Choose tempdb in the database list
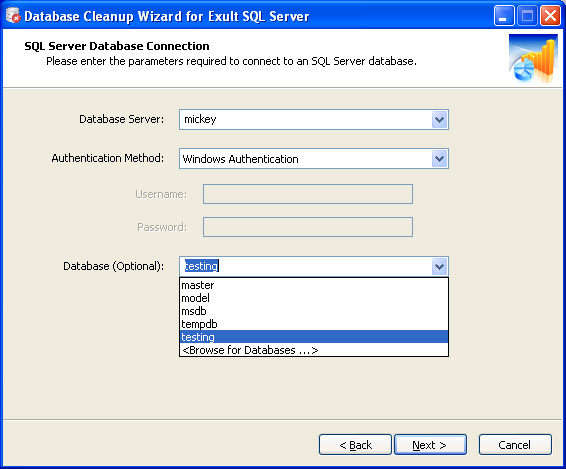The image size is (566, 469). tap(314, 324)
